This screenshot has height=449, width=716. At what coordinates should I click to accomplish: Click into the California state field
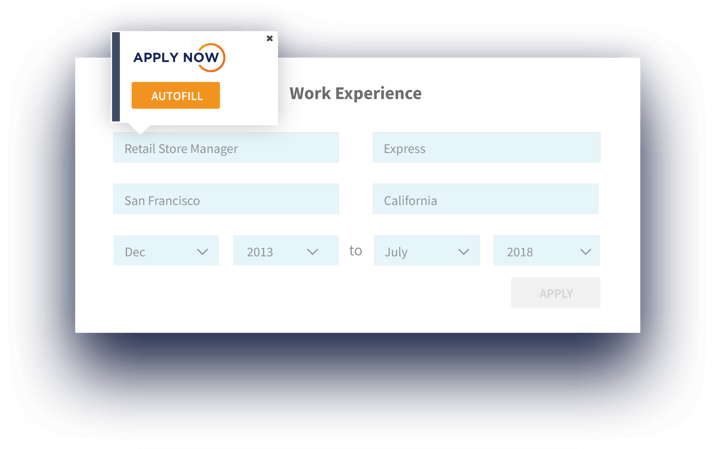pos(485,199)
